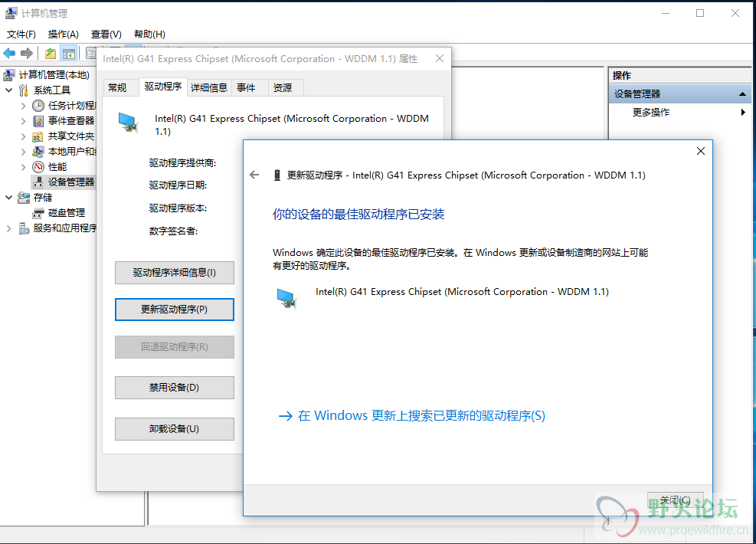756x544 pixels.
Task: Click the 驱动程序版本 label
Action: point(178,208)
